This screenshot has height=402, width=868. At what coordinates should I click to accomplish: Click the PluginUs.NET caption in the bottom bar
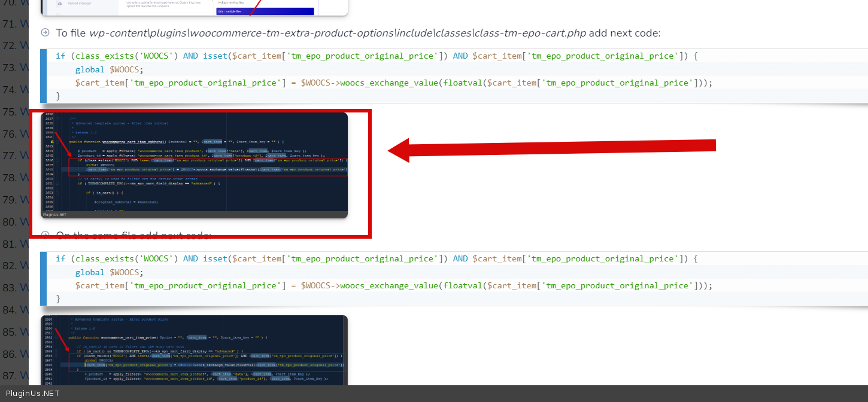pos(32,393)
